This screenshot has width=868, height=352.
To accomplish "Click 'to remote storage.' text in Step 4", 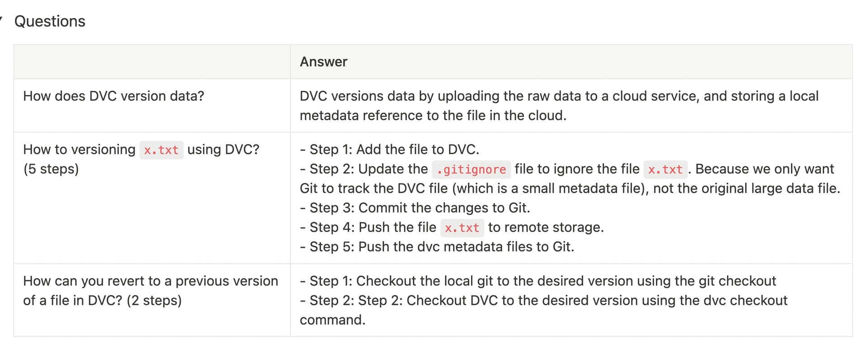I will [546, 227].
